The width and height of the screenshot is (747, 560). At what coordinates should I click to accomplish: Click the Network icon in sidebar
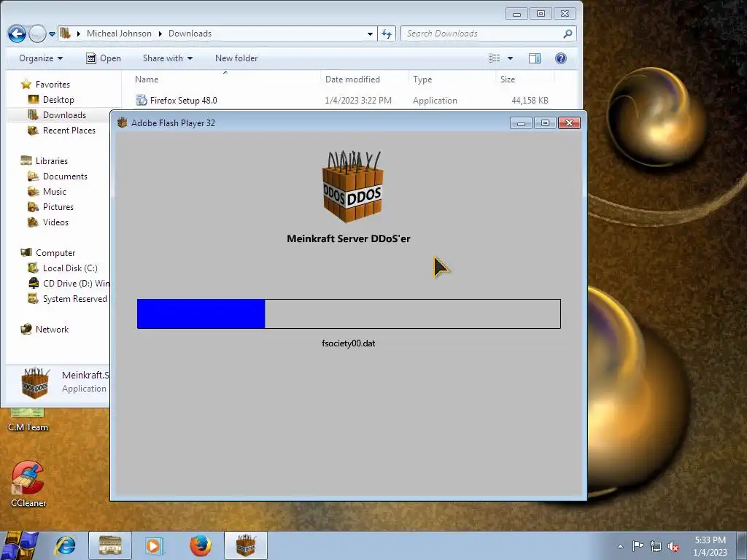[26, 329]
